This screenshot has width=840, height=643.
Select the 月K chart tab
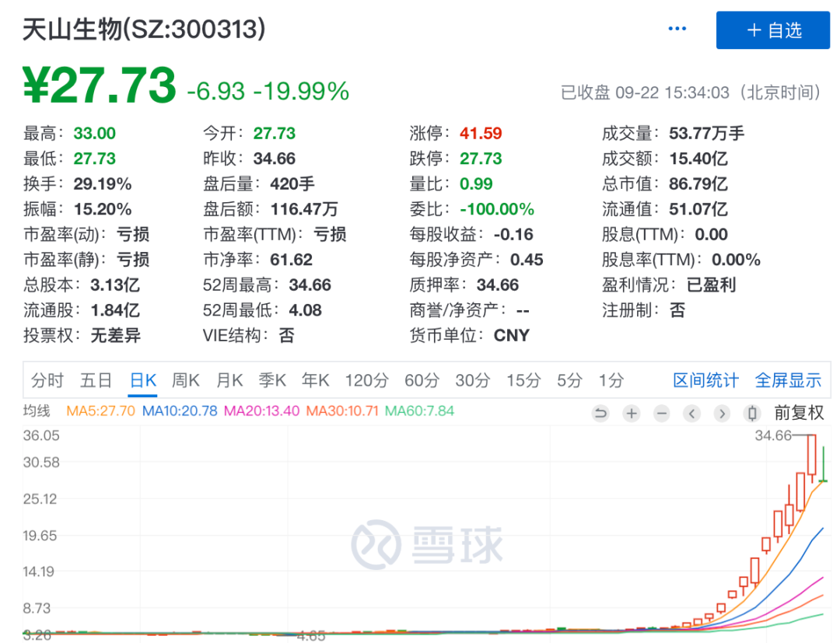(x=229, y=381)
